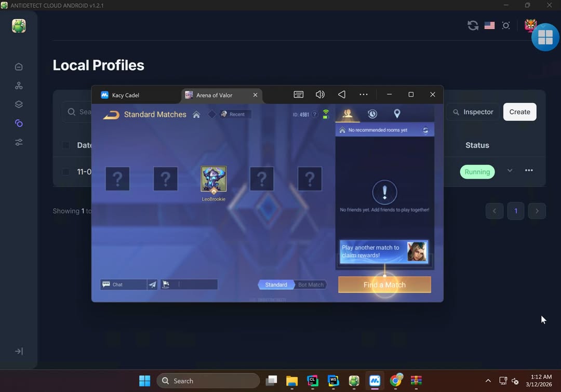Click the Create profile button
This screenshot has height=392, width=561.
[x=519, y=112]
